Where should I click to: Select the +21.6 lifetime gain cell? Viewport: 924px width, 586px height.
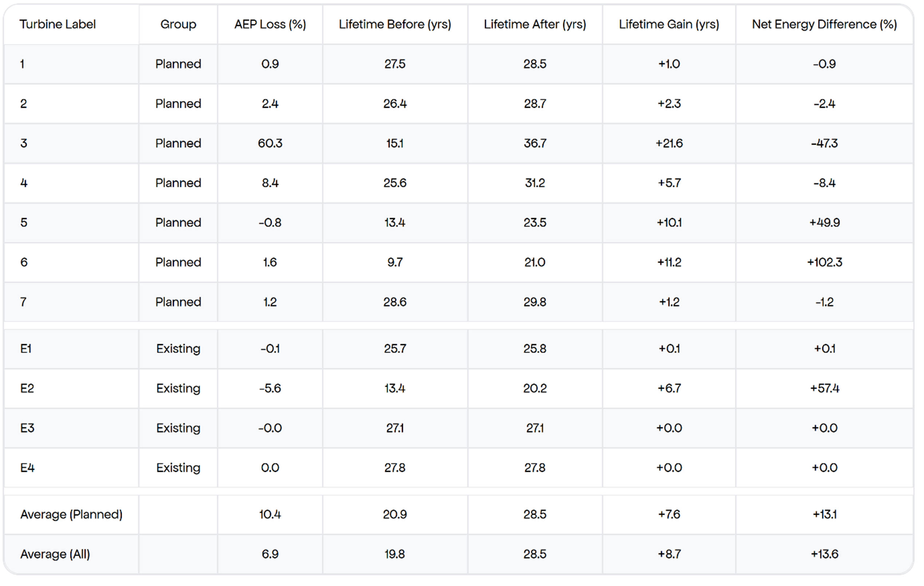click(x=669, y=143)
